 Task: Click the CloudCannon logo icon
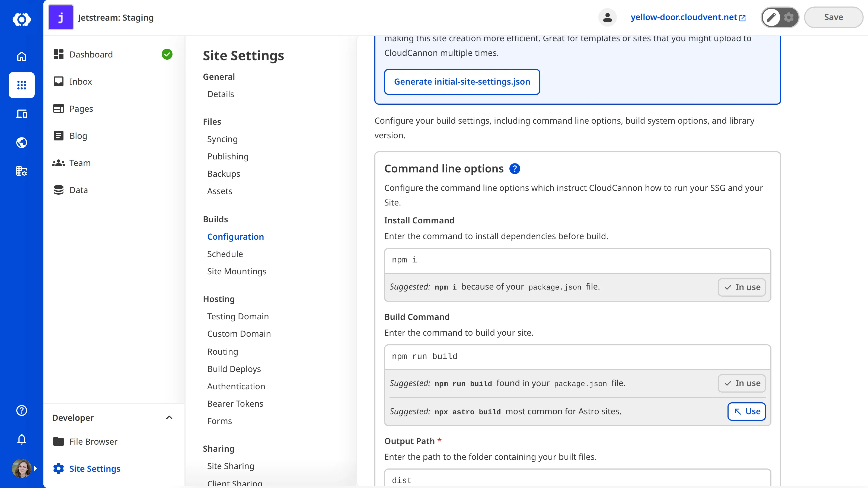point(22,19)
